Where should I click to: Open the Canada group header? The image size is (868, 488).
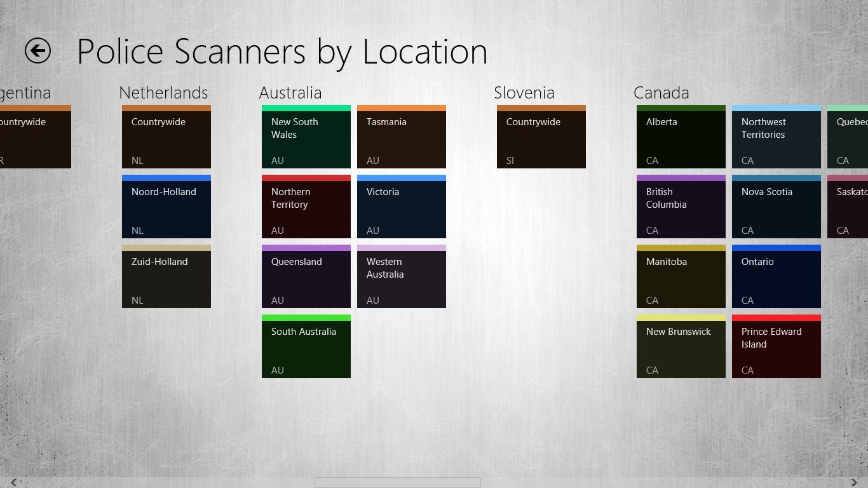[x=661, y=93]
